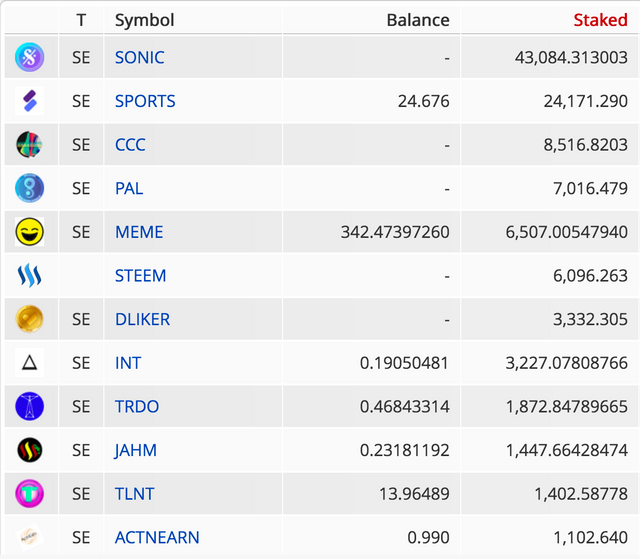The image size is (640, 559).
Task: Click the DLIKER gold coin icon
Action: coord(29,319)
